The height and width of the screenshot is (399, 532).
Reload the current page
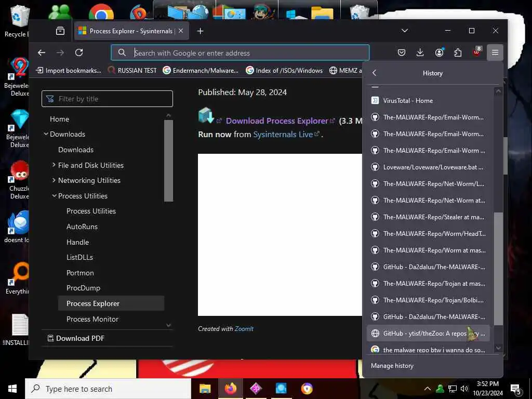pyautogui.click(x=79, y=52)
